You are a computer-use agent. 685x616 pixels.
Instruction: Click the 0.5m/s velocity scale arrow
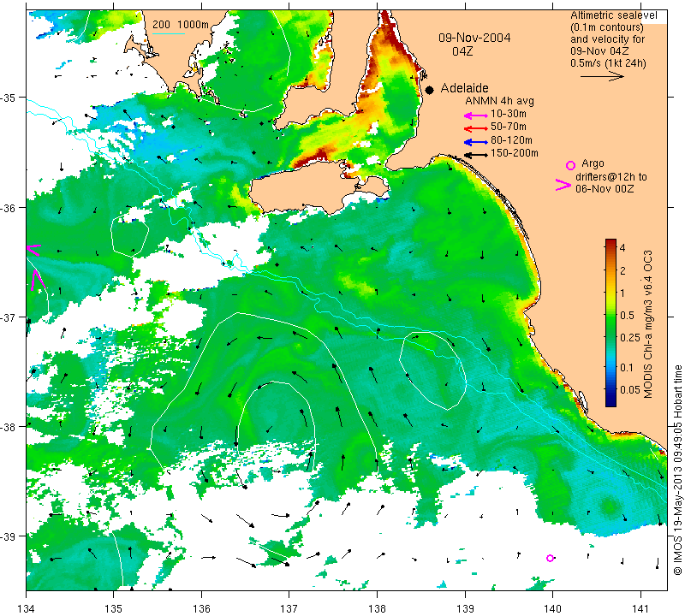click(602, 76)
